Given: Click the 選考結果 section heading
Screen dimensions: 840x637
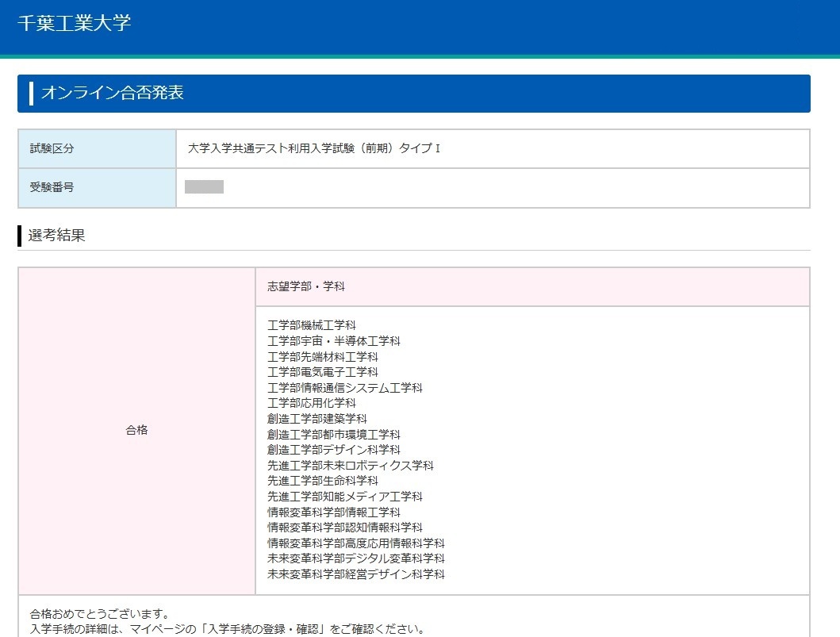Looking at the screenshot, I should [x=56, y=235].
